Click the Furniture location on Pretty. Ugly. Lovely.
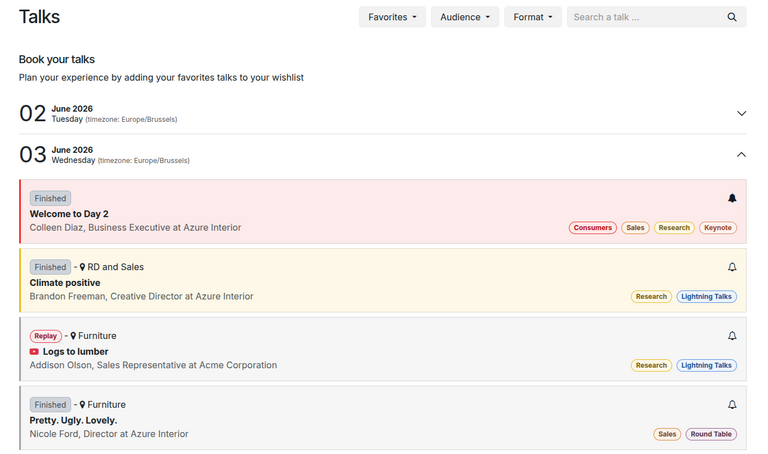Viewport: 768px width, 454px height. [x=106, y=405]
